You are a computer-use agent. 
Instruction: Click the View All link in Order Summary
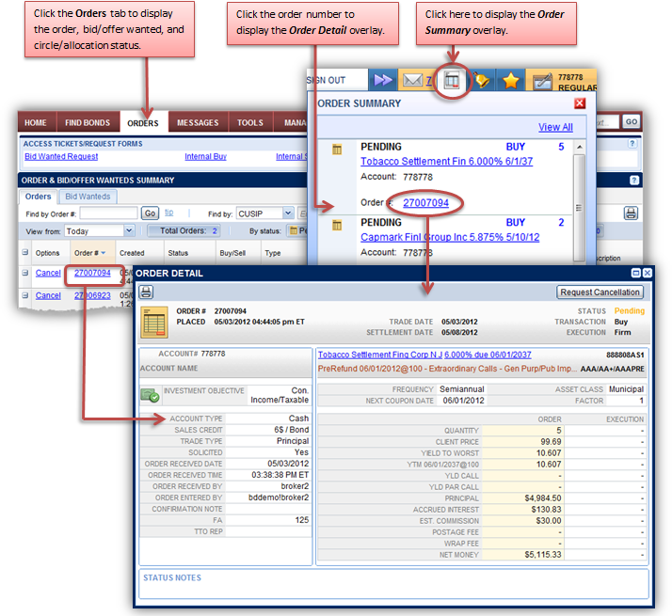point(554,127)
